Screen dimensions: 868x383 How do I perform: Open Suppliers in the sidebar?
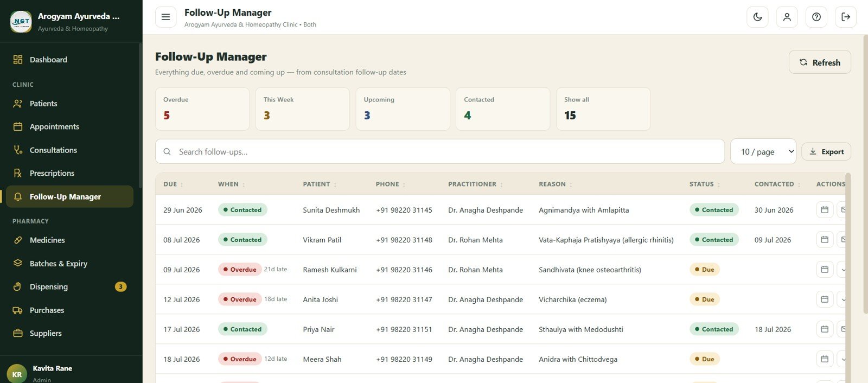click(69, 334)
